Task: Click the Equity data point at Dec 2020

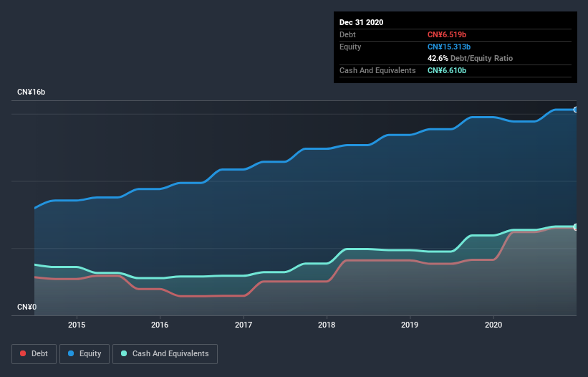Action: point(576,110)
